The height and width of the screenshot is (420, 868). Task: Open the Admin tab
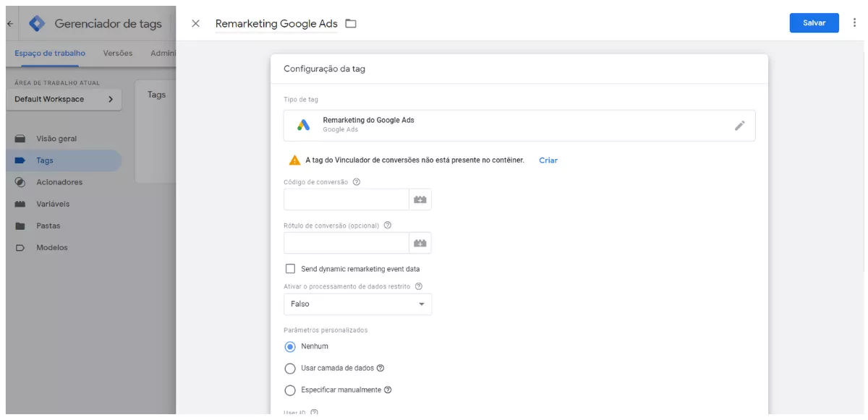click(163, 53)
